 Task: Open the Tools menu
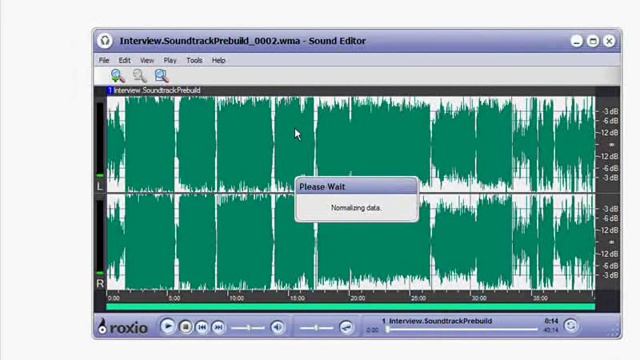(194, 60)
